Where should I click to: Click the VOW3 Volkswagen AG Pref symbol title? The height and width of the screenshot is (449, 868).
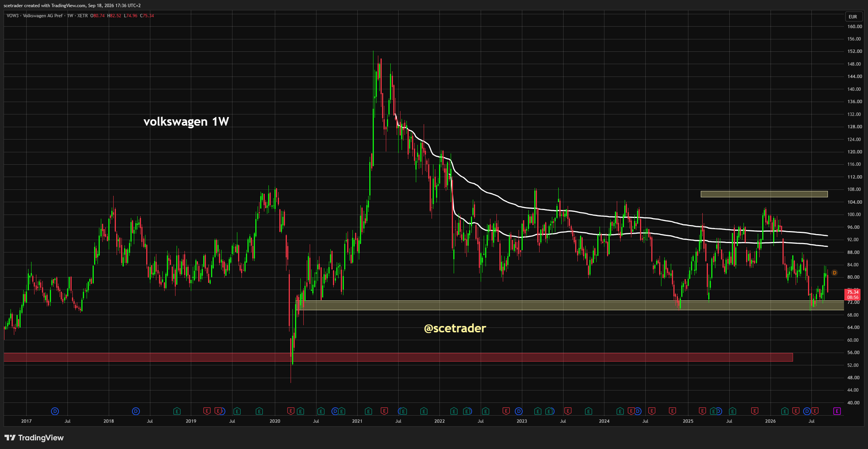(x=34, y=16)
